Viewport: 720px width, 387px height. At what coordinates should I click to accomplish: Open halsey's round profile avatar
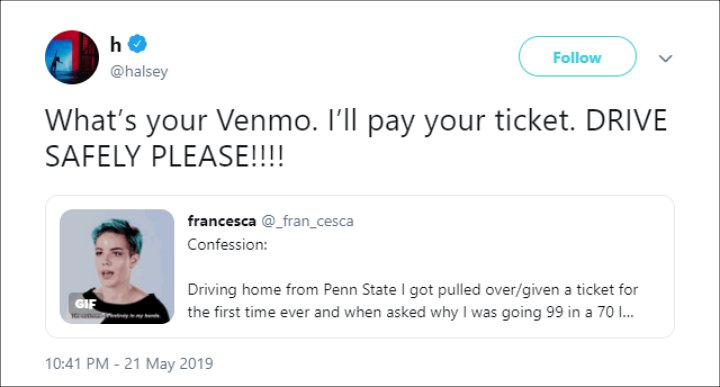point(72,57)
